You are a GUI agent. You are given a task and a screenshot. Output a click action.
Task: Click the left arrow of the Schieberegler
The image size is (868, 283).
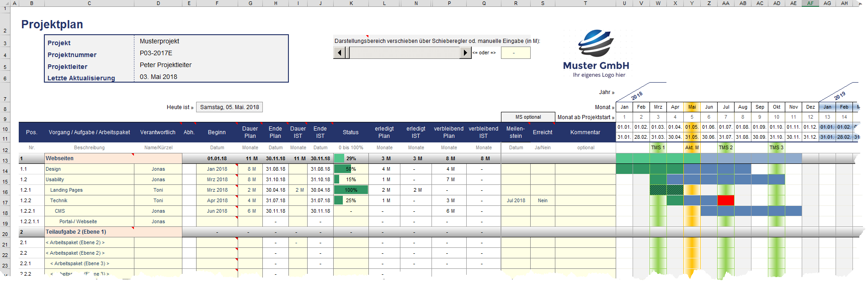(339, 53)
